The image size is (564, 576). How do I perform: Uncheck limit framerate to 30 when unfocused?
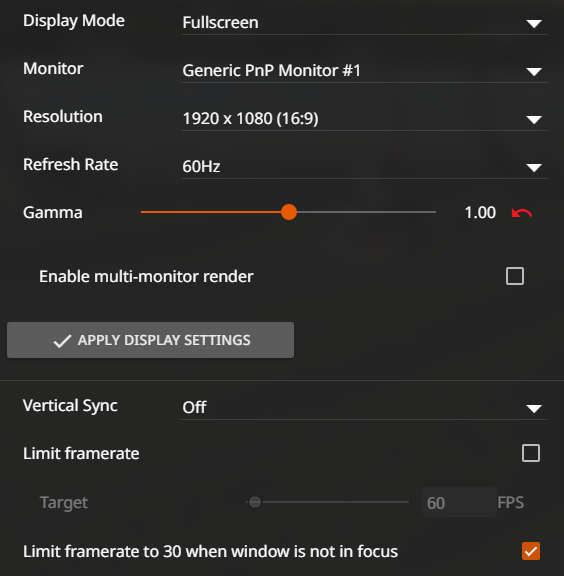click(531, 551)
